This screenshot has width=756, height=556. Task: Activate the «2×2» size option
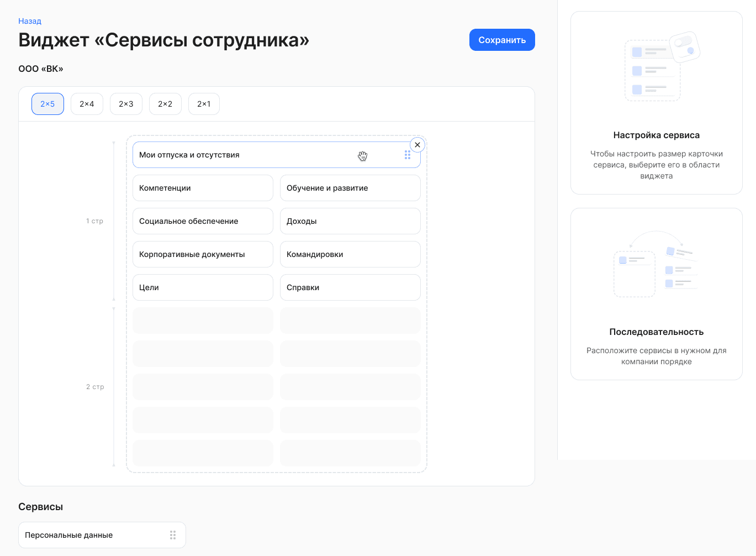pyautogui.click(x=165, y=103)
